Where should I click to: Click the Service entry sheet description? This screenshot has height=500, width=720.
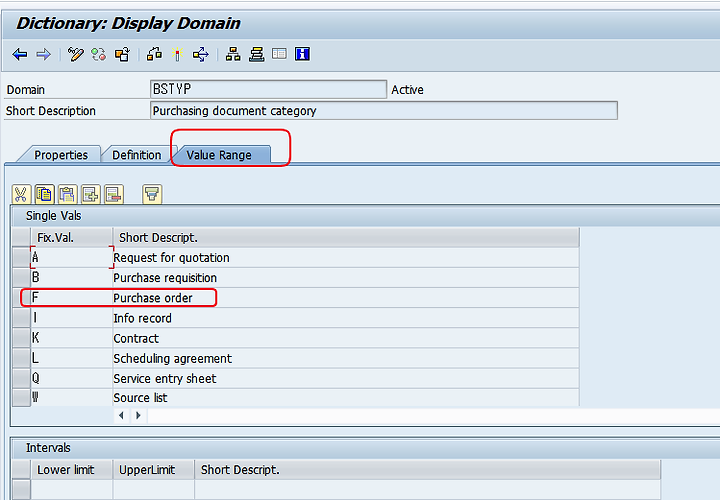346,378
